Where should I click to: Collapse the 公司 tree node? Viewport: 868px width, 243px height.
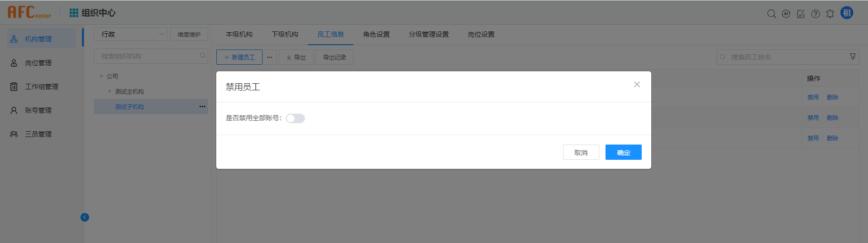click(101, 76)
